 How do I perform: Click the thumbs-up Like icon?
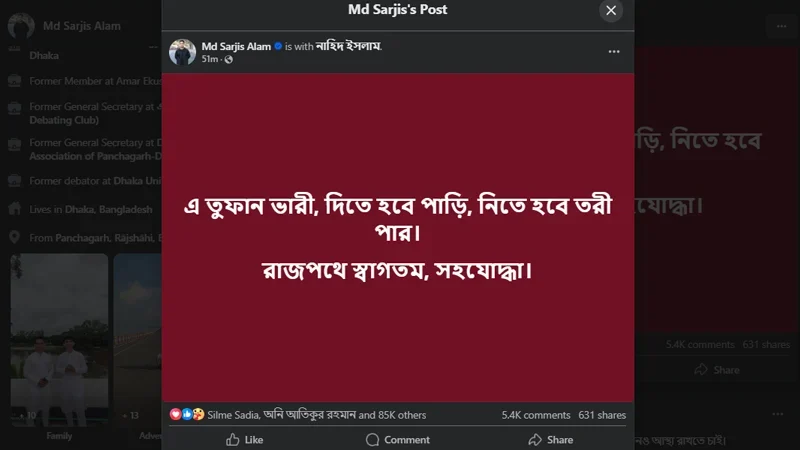233,439
